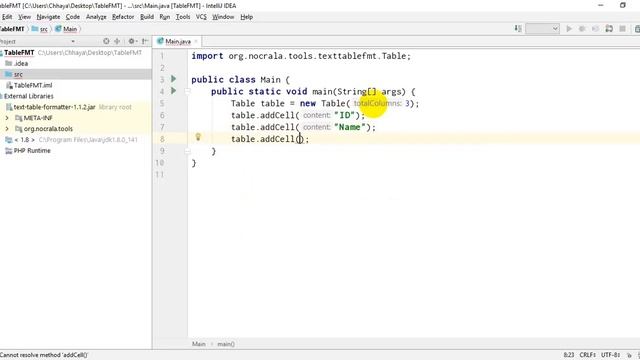640x360 pixels.
Task: Click the reload/update running application icon
Action: 609,29
